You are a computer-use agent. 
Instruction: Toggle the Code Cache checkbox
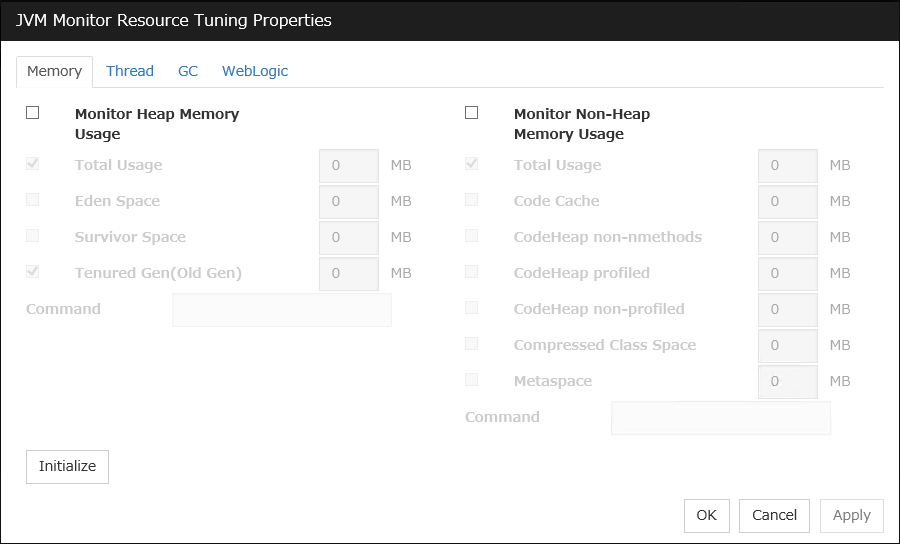(472, 200)
